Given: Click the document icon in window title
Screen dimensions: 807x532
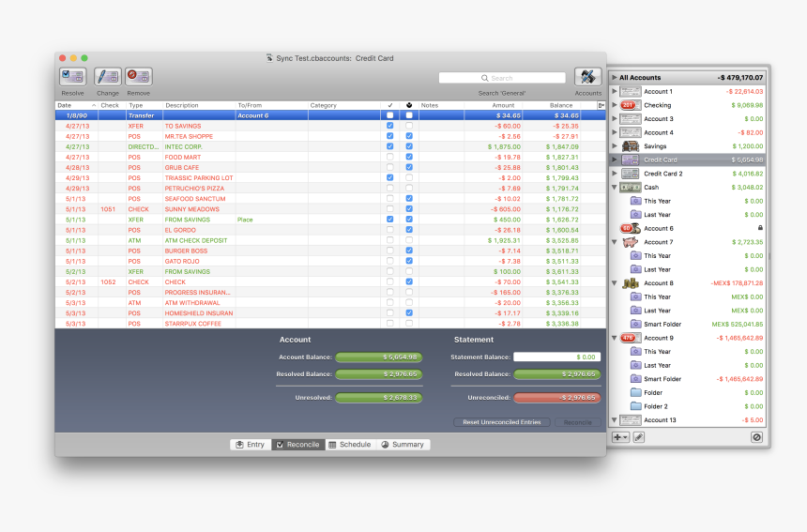Looking at the screenshot, I should 269,58.
